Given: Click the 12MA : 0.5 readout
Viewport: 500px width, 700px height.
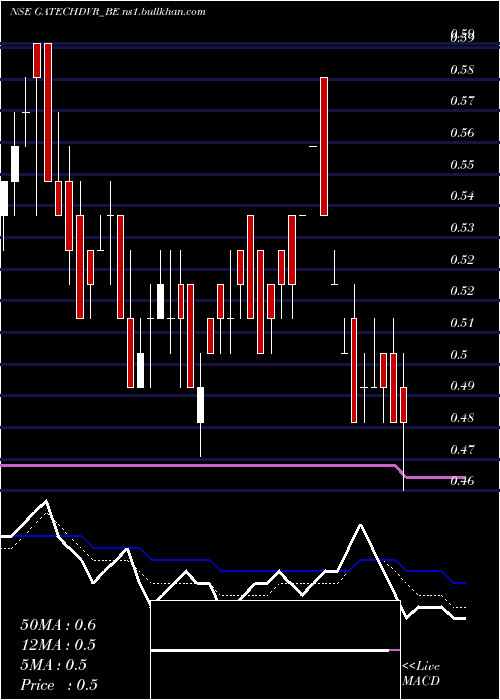Looking at the screenshot, I should 58,645.
